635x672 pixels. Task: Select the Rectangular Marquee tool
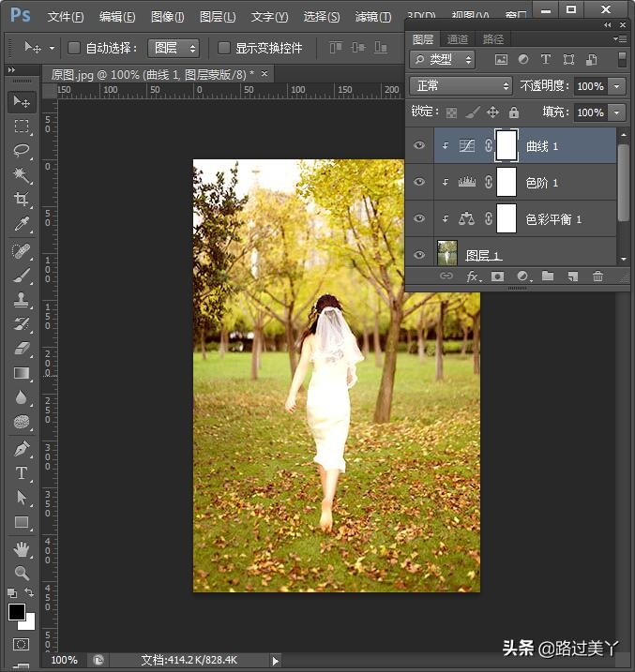point(22,127)
